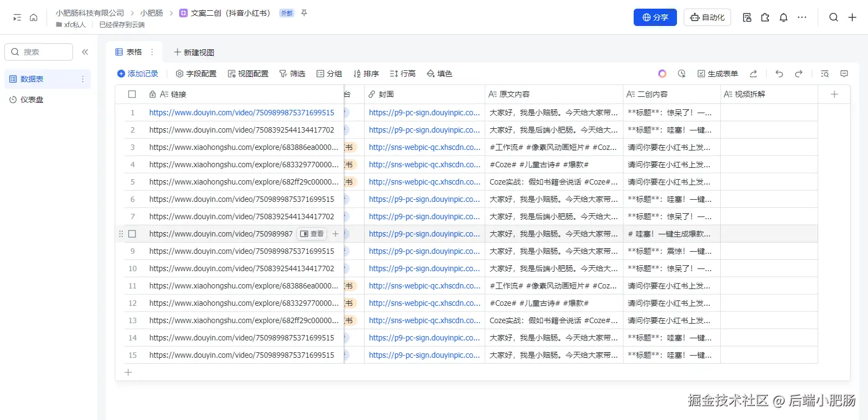Viewport: 868px width, 420px height.
Task: Click the plus icon beside 查看 in row 8
Action: 336,234
